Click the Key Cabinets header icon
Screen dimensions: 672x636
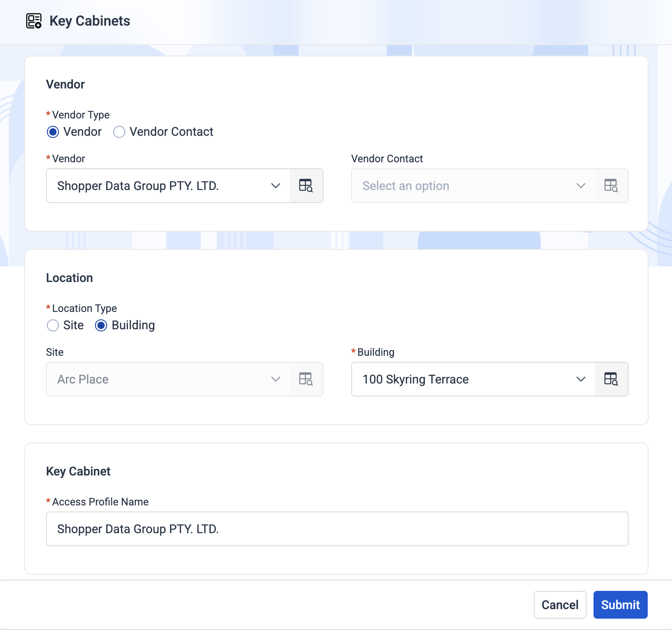point(34,21)
